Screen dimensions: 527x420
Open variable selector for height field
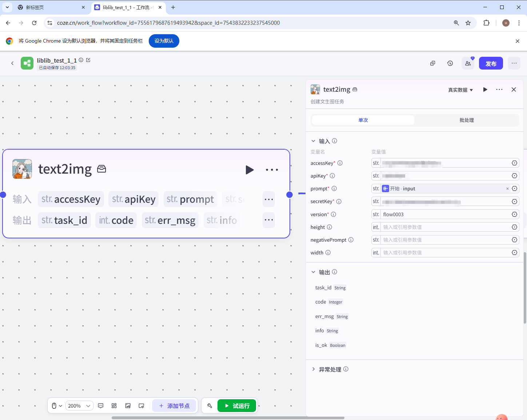(515, 227)
